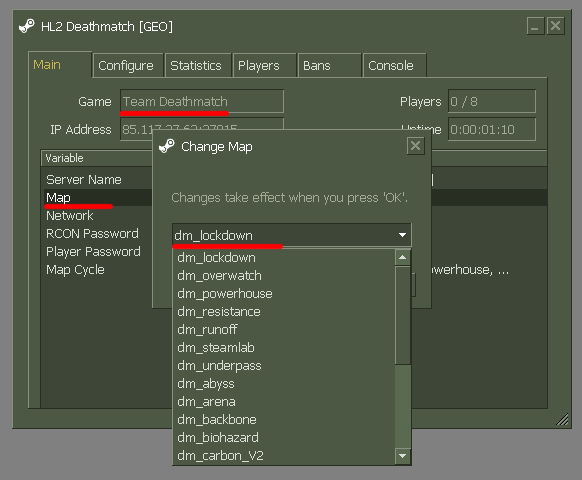
Task: Select dm_arena map entry
Action: (284, 402)
